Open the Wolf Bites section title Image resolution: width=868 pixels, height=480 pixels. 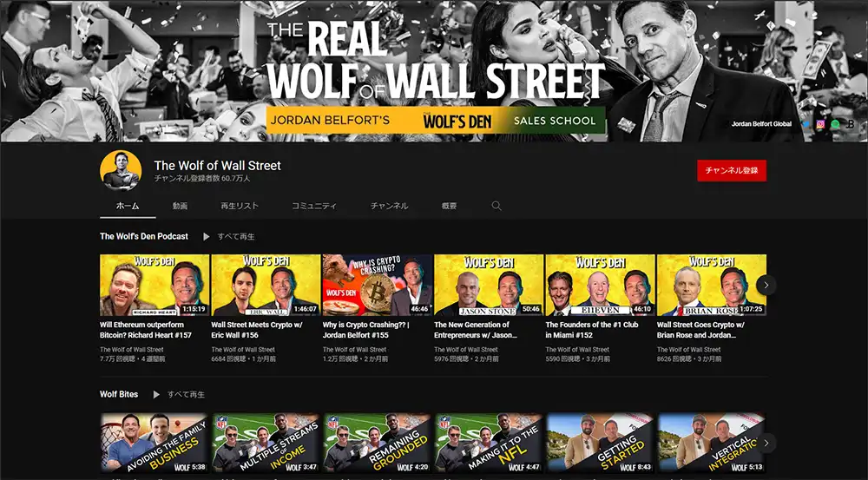point(119,394)
